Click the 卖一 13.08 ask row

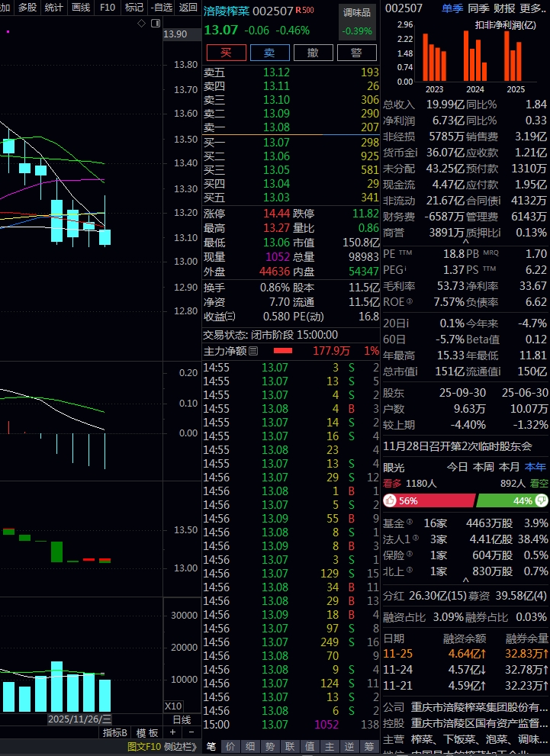(291, 127)
